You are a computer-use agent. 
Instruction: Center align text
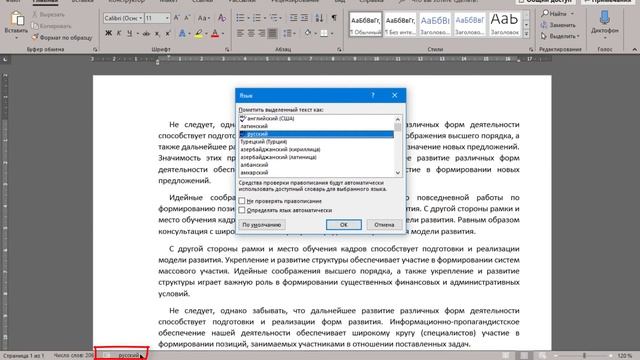251,33
